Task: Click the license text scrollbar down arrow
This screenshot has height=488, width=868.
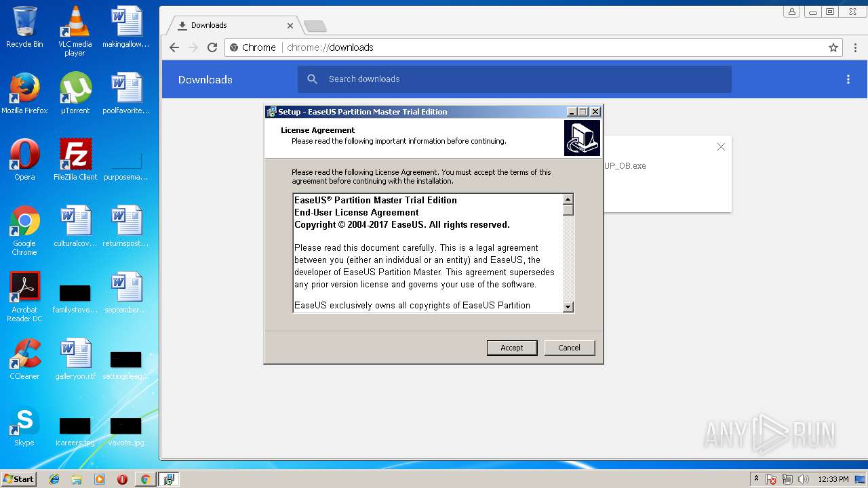Action: 568,307
